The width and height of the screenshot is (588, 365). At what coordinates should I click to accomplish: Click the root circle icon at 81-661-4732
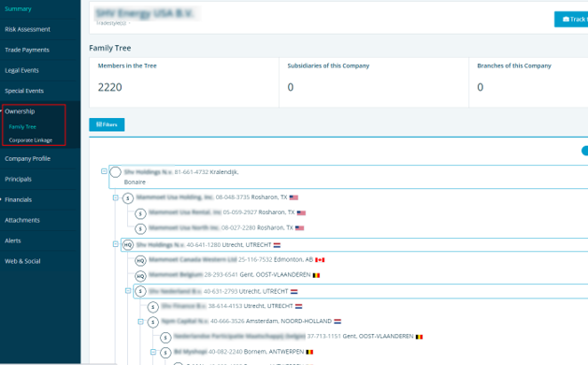[x=116, y=172]
